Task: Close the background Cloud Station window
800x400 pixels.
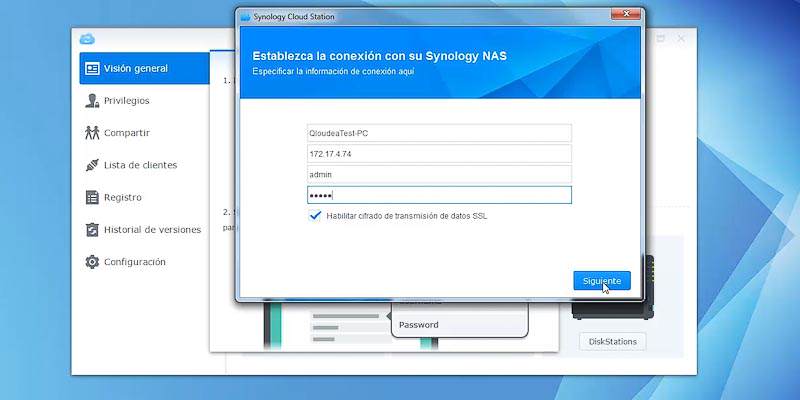Action: click(x=681, y=38)
